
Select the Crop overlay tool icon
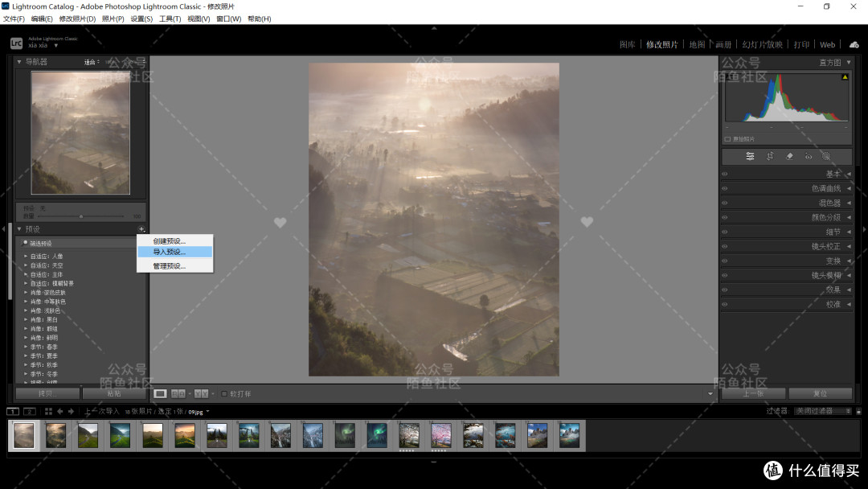[x=770, y=156]
